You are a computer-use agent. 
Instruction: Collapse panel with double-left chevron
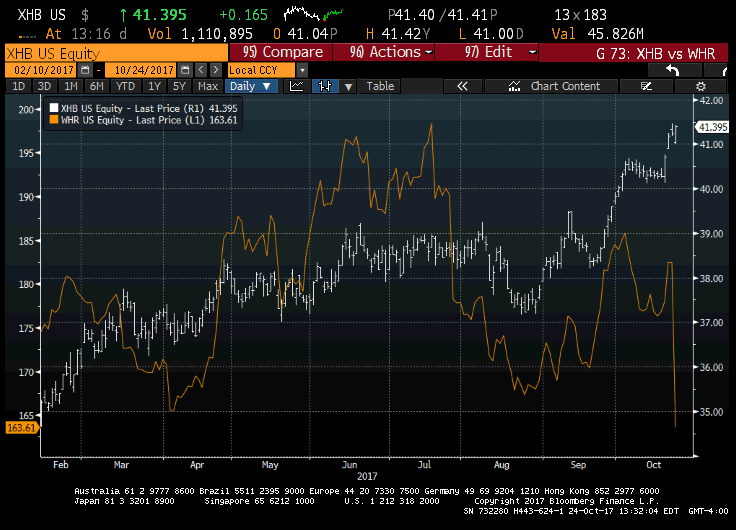[463, 86]
